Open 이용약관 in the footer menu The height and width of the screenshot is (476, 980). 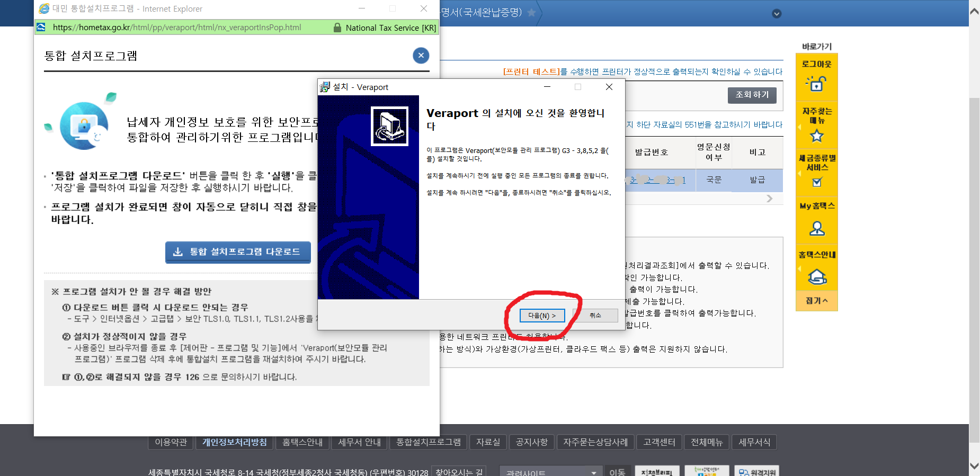pyautogui.click(x=171, y=442)
